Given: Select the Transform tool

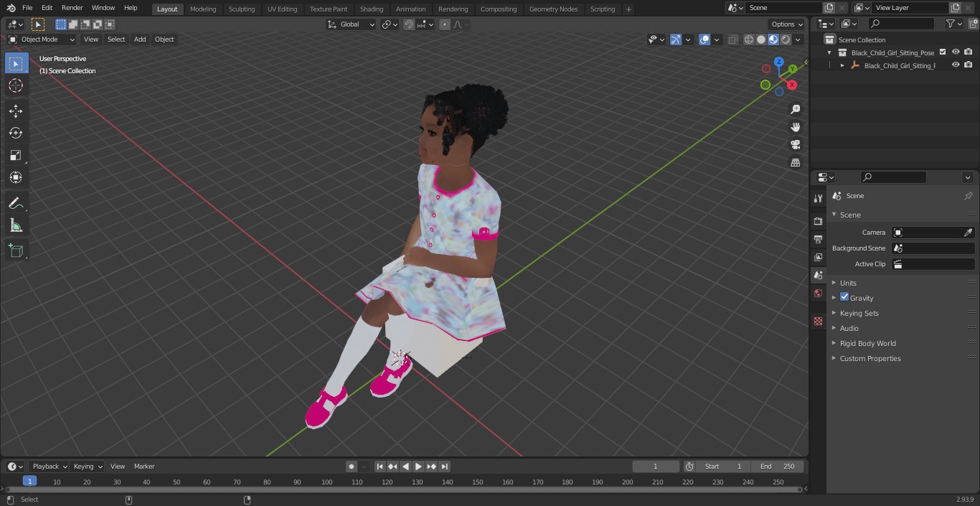Looking at the screenshot, I should click(16, 177).
